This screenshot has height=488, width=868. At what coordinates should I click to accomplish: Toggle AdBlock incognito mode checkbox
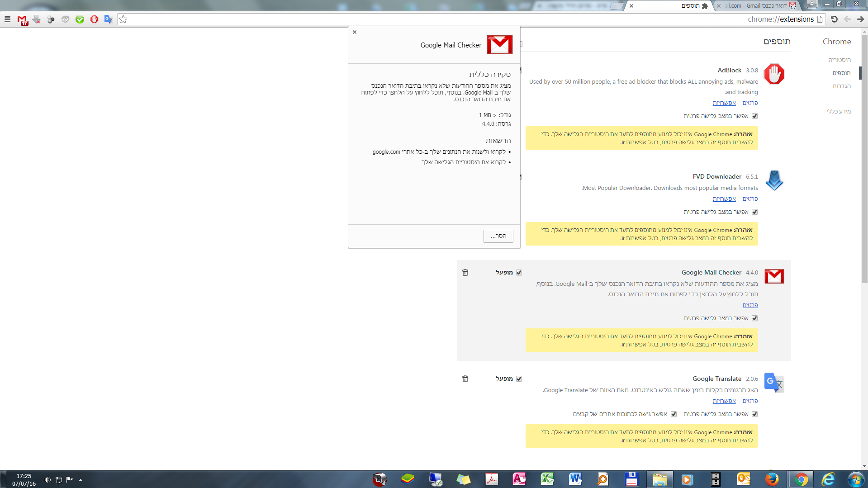pos(754,116)
